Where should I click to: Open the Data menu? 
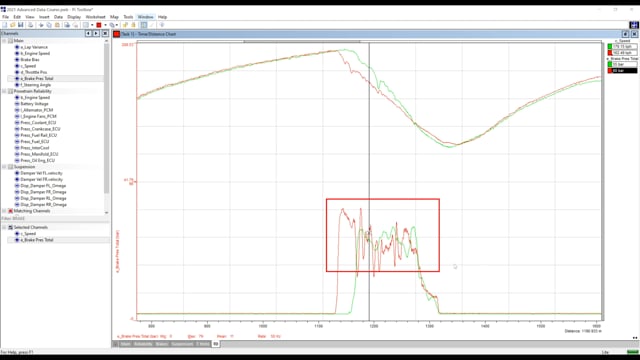click(x=58, y=17)
